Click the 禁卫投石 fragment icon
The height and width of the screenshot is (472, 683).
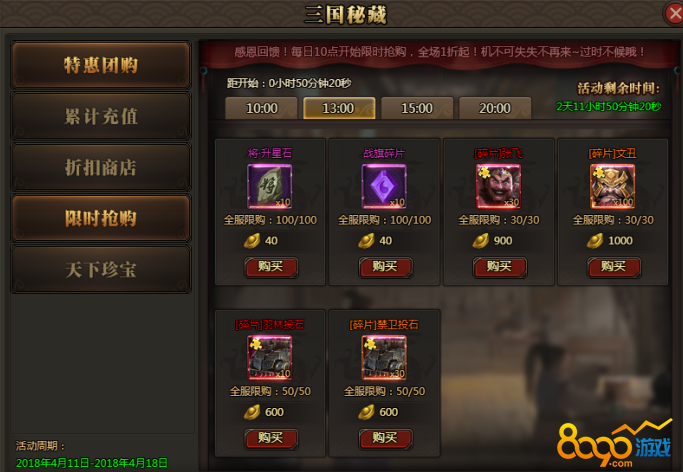tap(384, 357)
